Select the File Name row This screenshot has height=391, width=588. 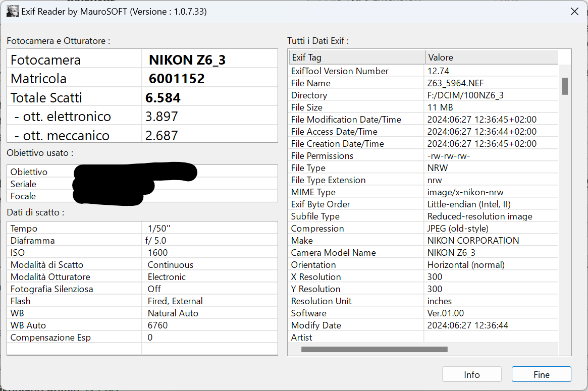[x=423, y=83]
